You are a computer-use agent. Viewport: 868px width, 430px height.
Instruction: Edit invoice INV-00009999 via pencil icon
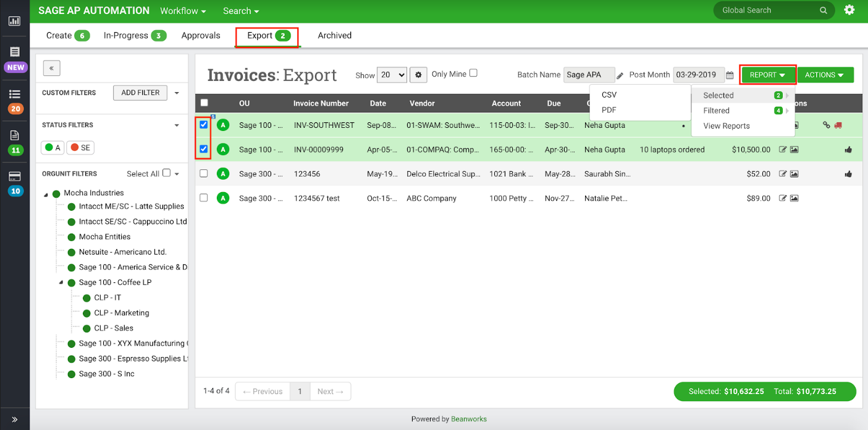783,150
